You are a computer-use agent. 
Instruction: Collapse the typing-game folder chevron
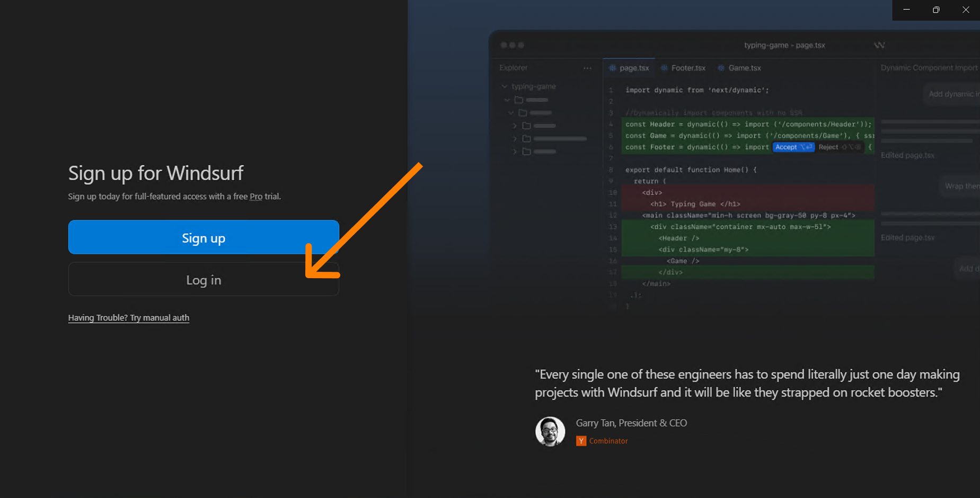pyautogui.click(x=505, y=86)
